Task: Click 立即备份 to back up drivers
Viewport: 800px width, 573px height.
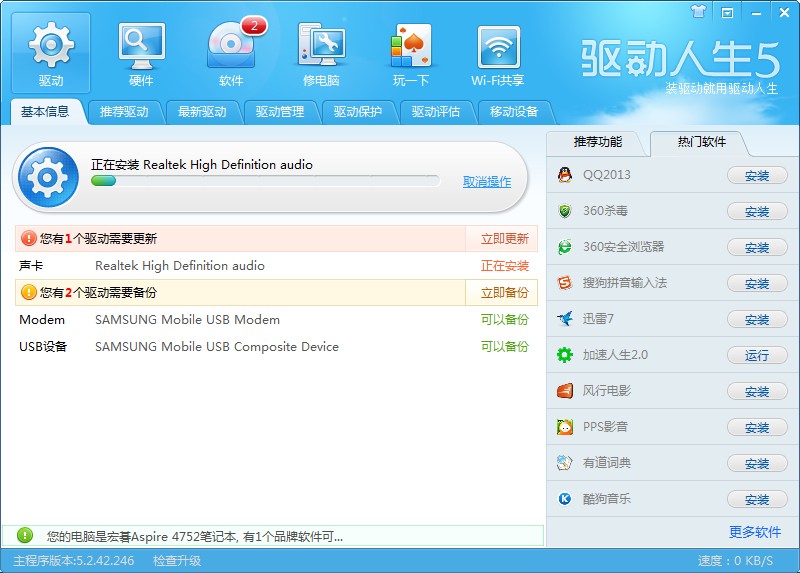Action: (504, 292)
